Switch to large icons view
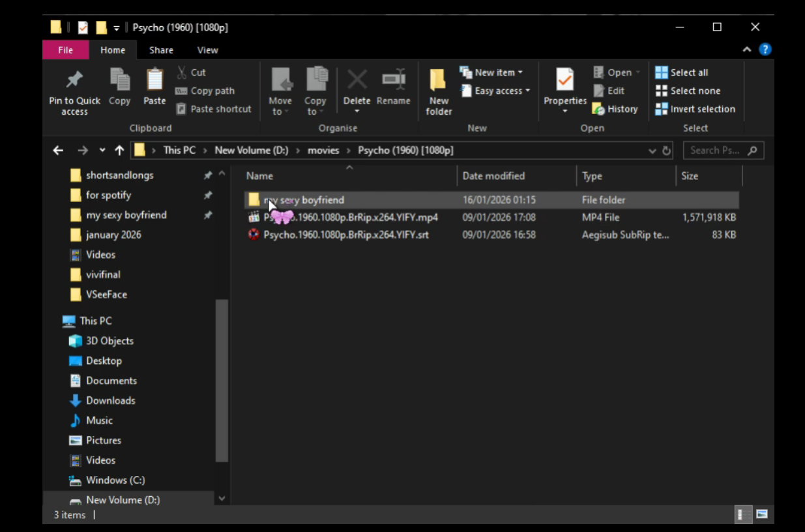 [761, 514]
